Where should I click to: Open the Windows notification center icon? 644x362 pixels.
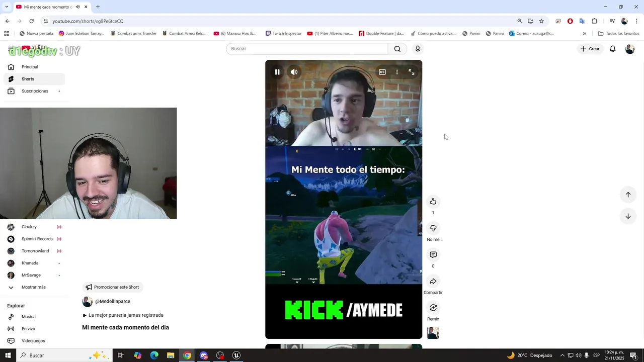coord(633,355)
